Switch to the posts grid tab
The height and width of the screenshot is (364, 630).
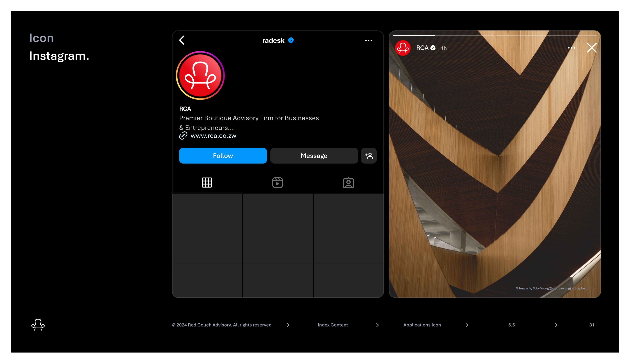click(207, 183)
